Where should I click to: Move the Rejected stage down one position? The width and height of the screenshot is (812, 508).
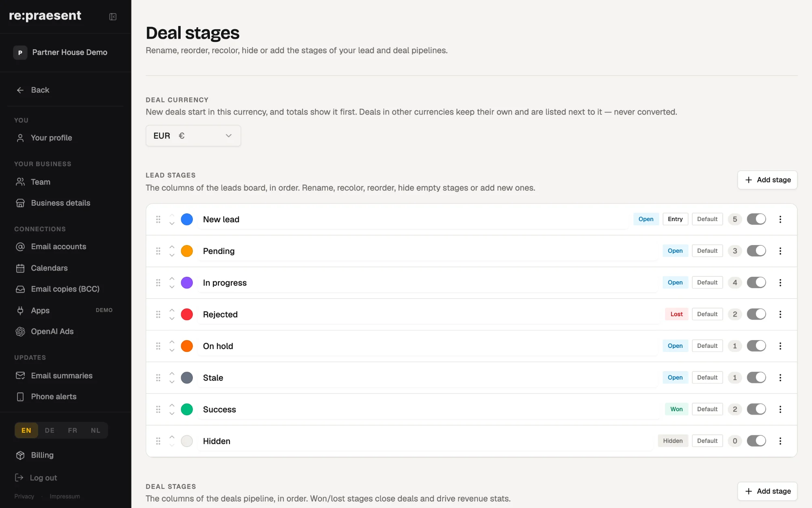(x=172, y=319)
